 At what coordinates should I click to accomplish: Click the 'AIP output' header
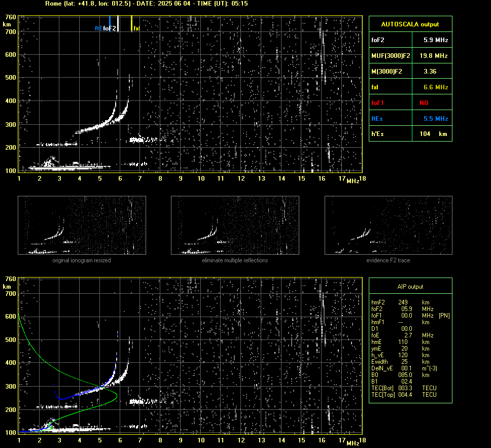[410, 287]
